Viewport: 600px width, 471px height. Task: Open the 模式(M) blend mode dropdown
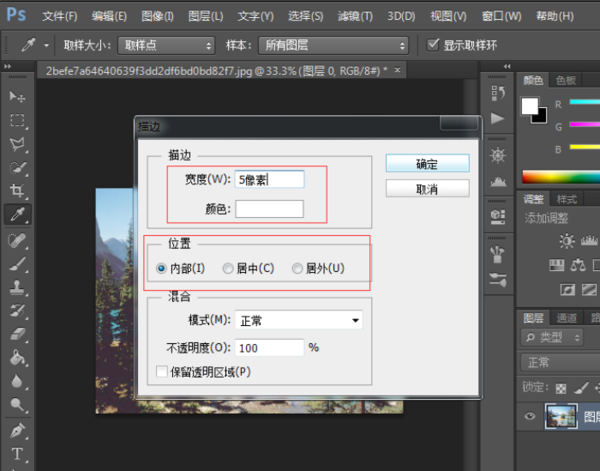(x=298, y=320)
